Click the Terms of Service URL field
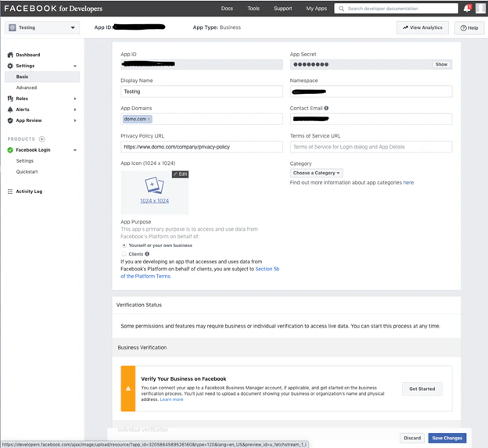 point(371,147)
